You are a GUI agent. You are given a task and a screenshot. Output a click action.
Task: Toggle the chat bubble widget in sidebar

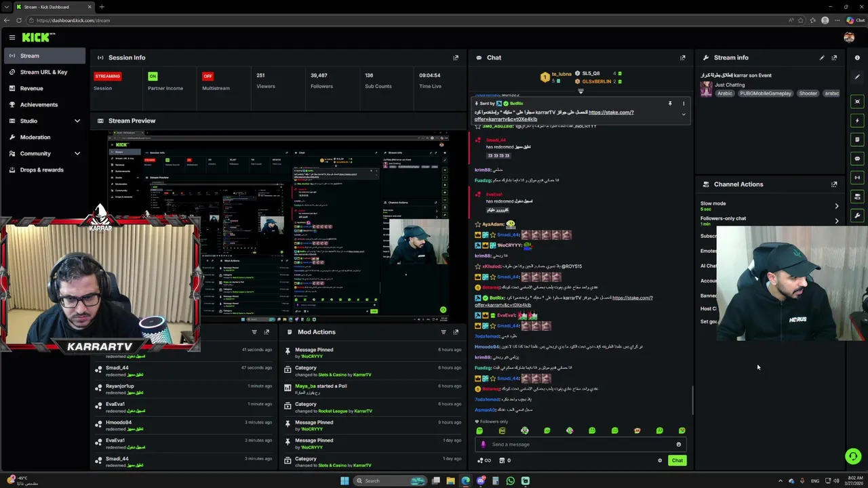tap(857, 159)
